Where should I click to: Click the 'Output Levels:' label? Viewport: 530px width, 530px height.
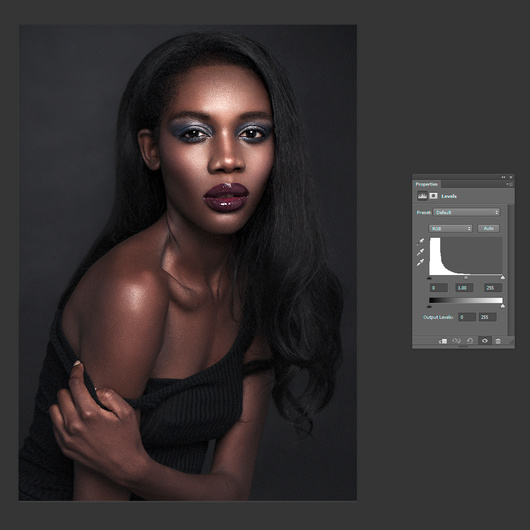[x=438, y=317]
